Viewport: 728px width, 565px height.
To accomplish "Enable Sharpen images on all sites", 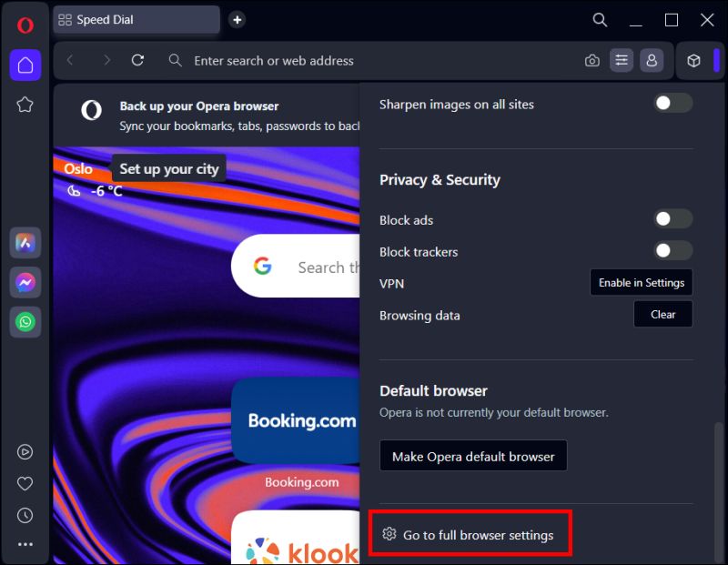I will 672,104.
